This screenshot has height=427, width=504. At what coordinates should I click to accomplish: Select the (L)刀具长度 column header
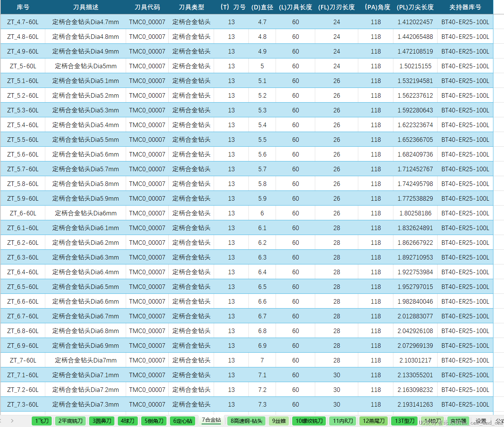pos(296,7)
